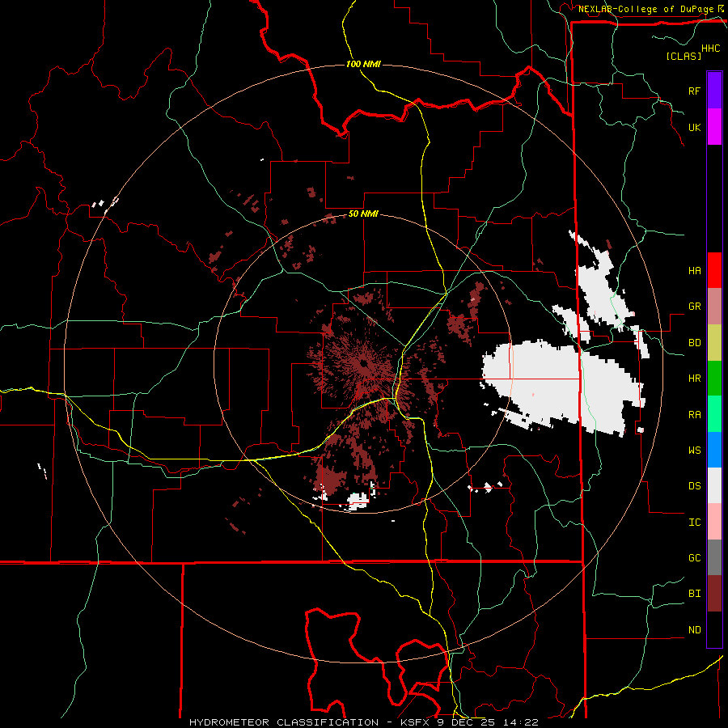The image size is (728, 728).
Task: Click the 50 NMI range ring label
Action: (363, 214)
